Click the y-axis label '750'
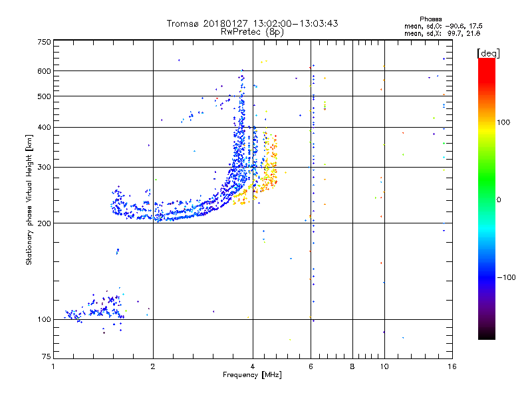Viewport: 532px width, 399px height. coord(45,42)
